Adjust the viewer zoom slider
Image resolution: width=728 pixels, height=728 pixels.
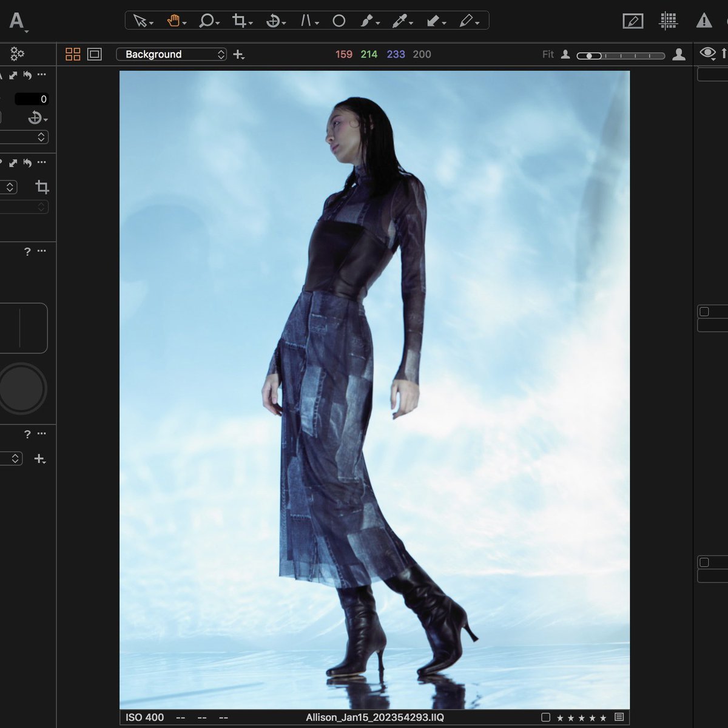pos(621,56)
